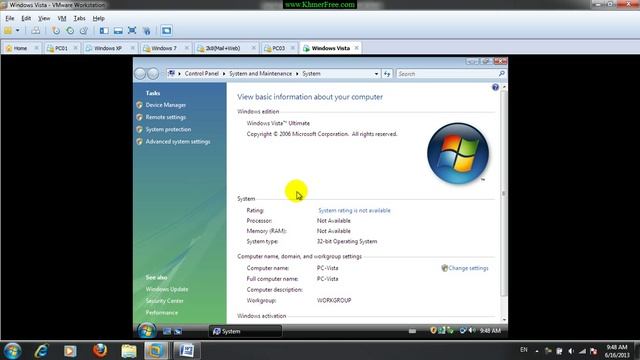Open Security Center under See also
The height and width of the screenshot is (360, 640).
click(x=164, y=301)
